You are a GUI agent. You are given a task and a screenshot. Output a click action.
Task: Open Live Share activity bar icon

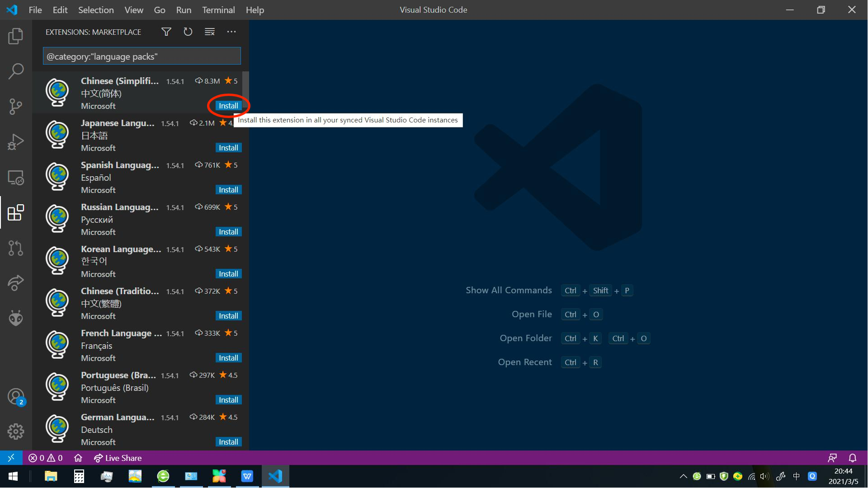16,283
